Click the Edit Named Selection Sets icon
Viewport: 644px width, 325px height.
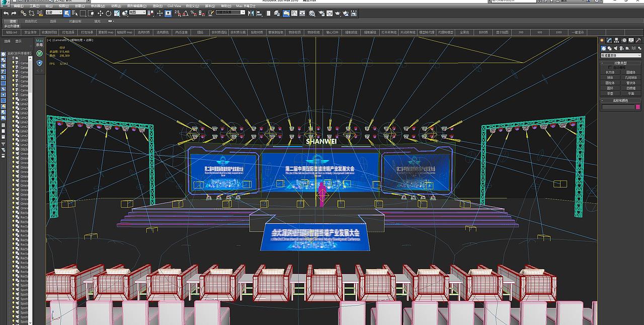211,13
